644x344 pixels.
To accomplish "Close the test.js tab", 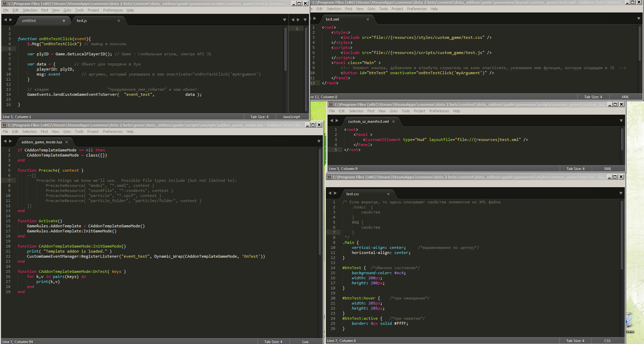I will click(119, 21).
